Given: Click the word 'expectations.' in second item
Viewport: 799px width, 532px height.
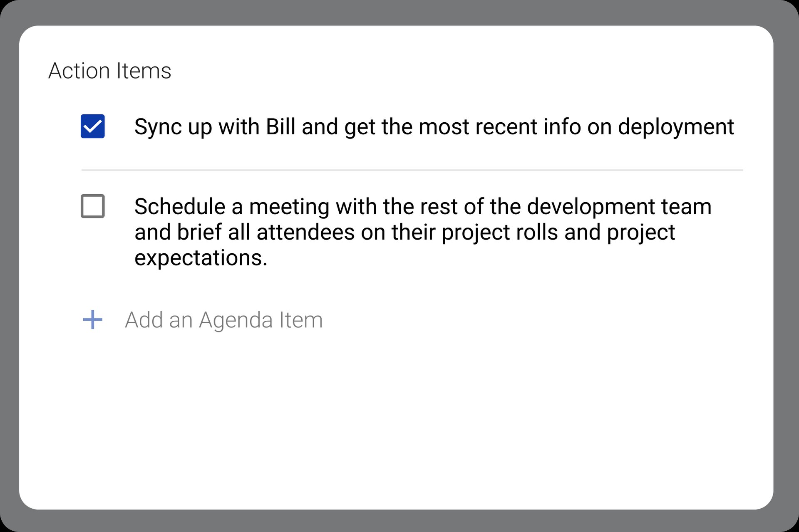Looking at the screenshot, I should [201, 258].
